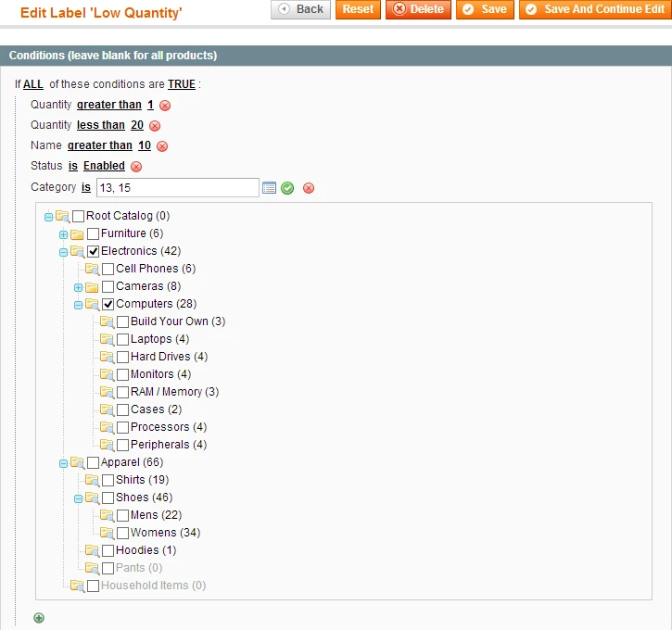Image resolution: width=672 pixels, height=630 pixels.
Task: Uncheck the Electronics category checkbox
Action: click(x=93, y=251)
